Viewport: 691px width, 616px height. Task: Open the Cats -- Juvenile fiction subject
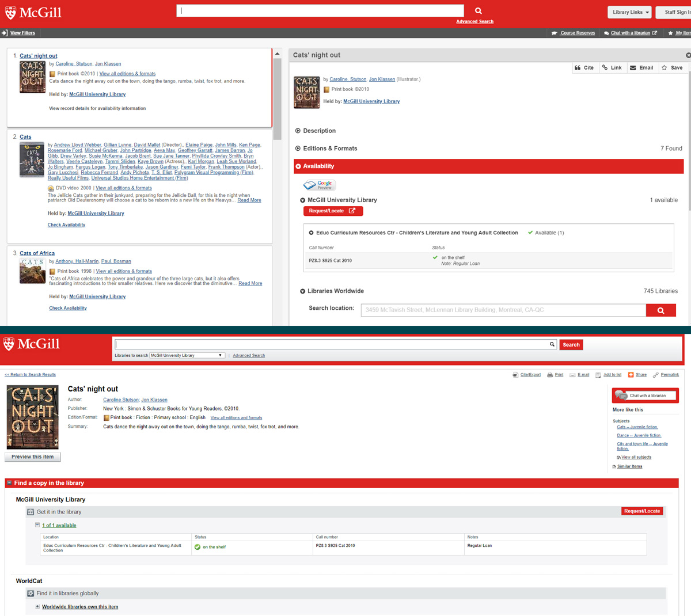(637, 427)
